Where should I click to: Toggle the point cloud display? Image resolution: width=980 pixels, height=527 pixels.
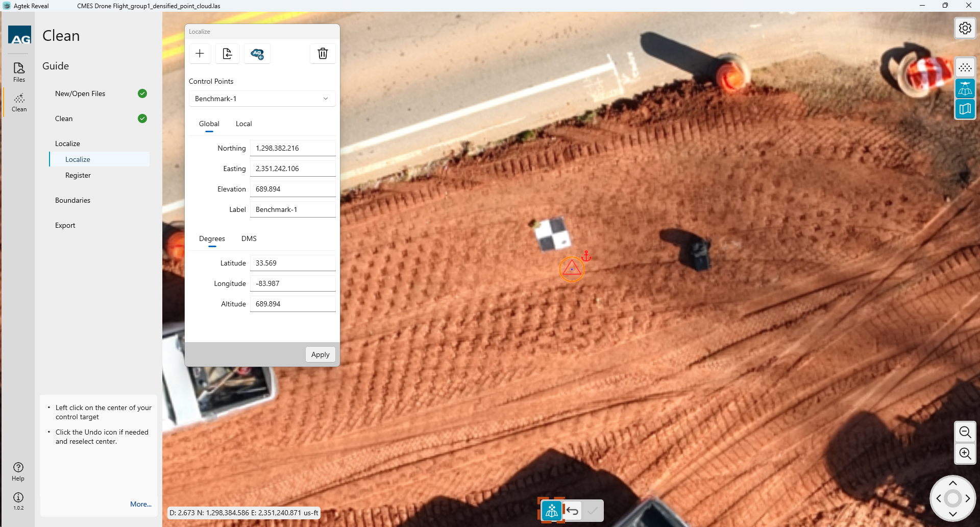coord(965,68)
